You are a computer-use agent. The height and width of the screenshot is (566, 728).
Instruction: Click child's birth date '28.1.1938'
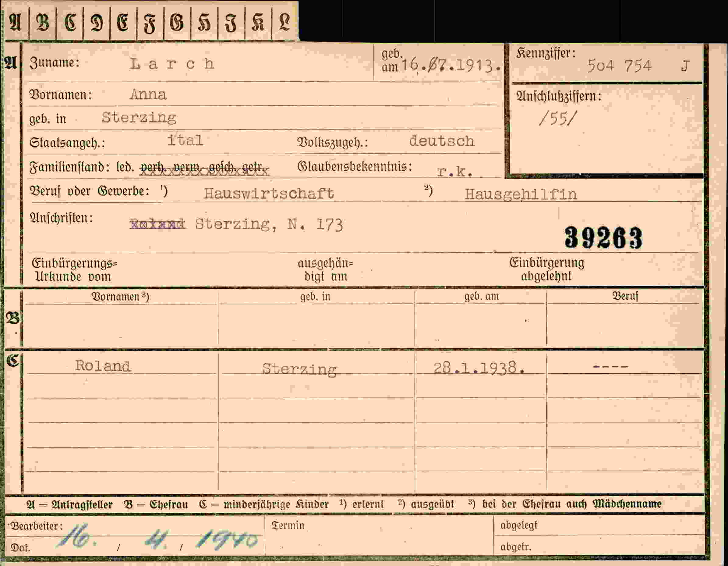(479, 368)
